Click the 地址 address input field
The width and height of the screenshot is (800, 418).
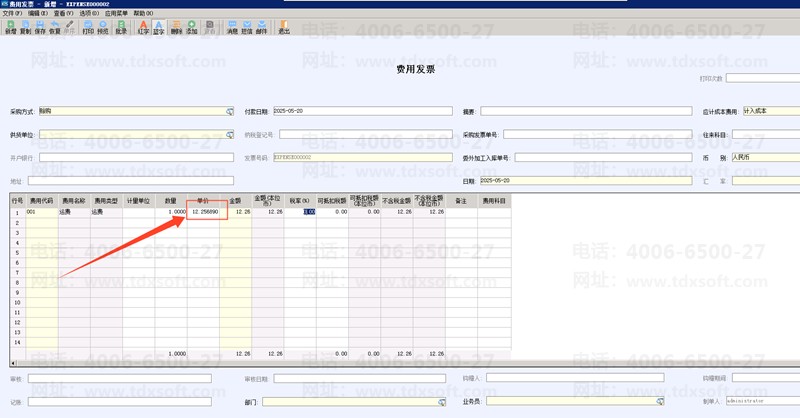pyautogui.click(x=131, y=181)
